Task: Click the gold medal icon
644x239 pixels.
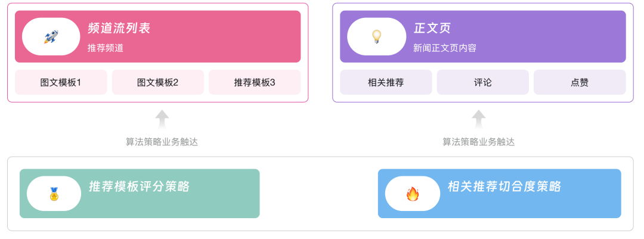Action: click(54, 194)
